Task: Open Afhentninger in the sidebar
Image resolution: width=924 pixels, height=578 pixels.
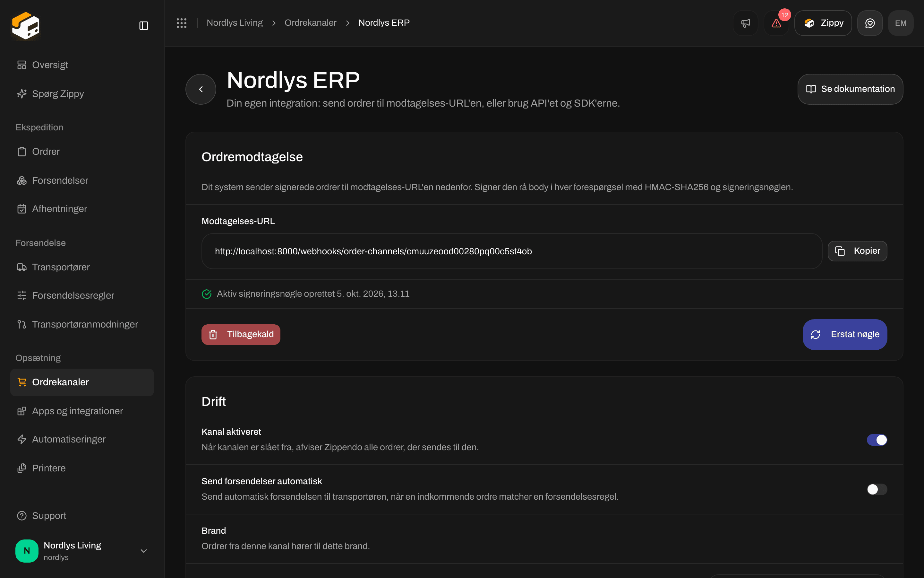Action: tap(82, 209)
